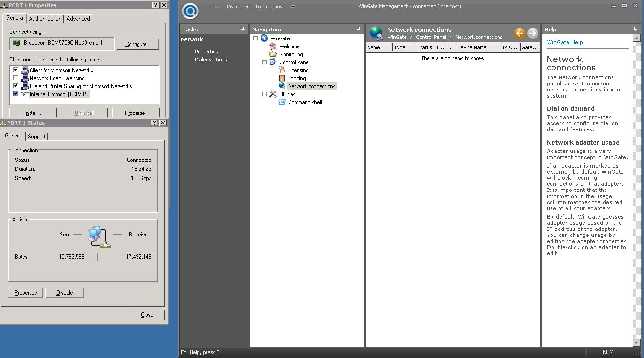Click the Control Panel breadcrumb link
The width and height of the screenshot is (644, 358).
pyautogui.click(x=431, y=37)
